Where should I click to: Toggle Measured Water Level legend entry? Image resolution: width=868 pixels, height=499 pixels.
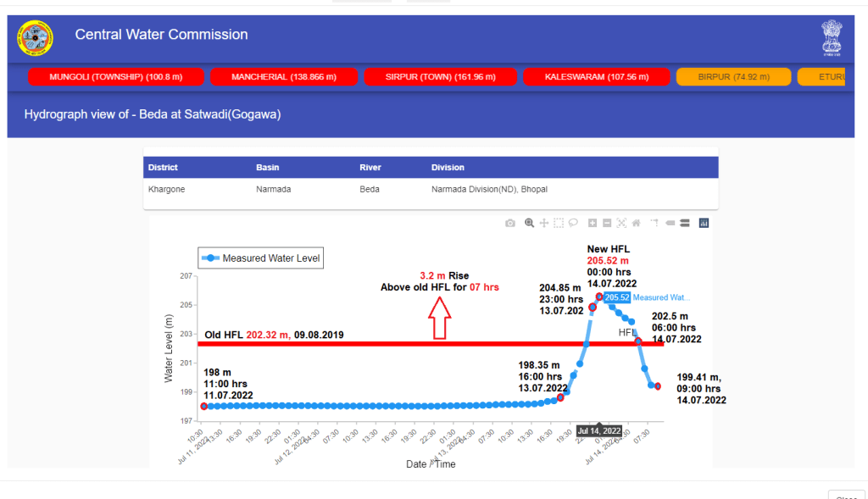point(261,258)
